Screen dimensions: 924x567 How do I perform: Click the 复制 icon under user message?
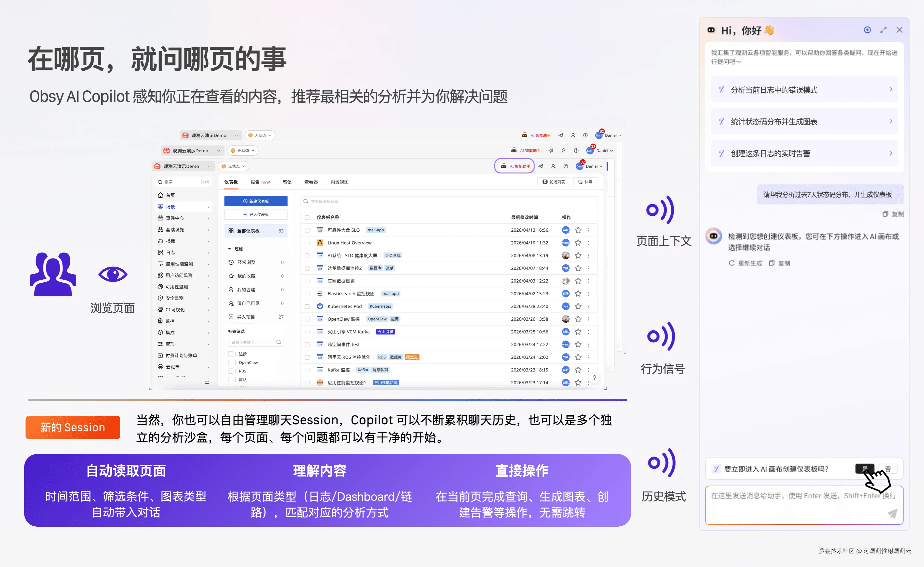coord(885,214)
